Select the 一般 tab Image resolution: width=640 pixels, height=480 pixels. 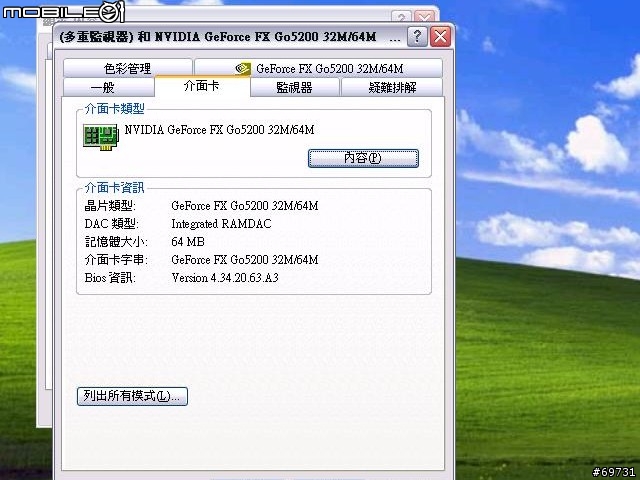pos(109,87)
